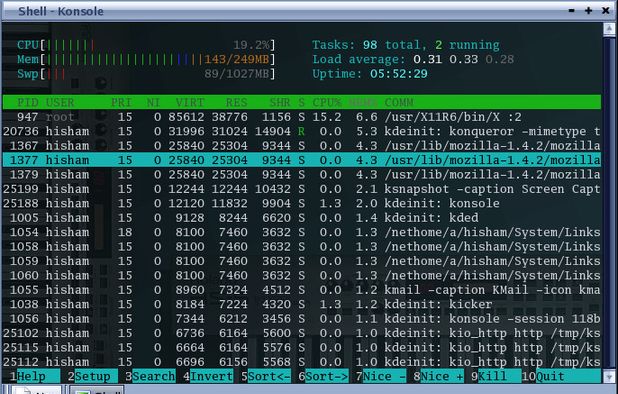The width and height of the screenshot is (618, 394).
Task: Click the F1 Help function key label
Action: [31, 376]
